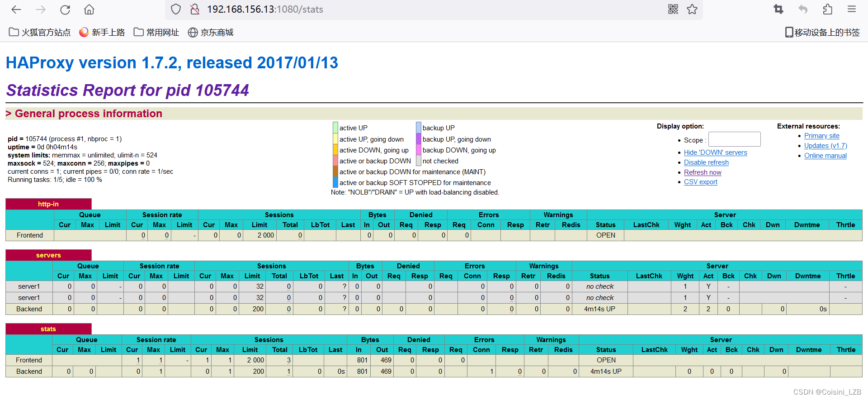Viewport: 868px width, 400px height.
Task: Click Backend in the servers table
Action: coord(29,309)
